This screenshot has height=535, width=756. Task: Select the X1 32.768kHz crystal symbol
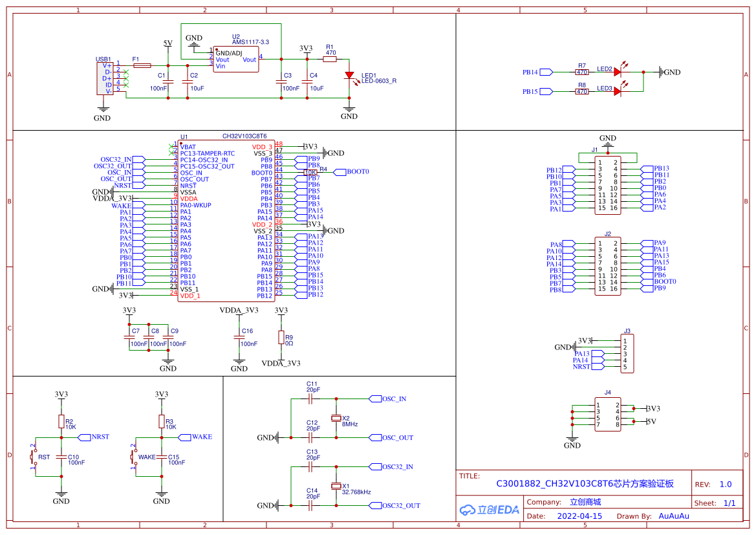(336, 486)
